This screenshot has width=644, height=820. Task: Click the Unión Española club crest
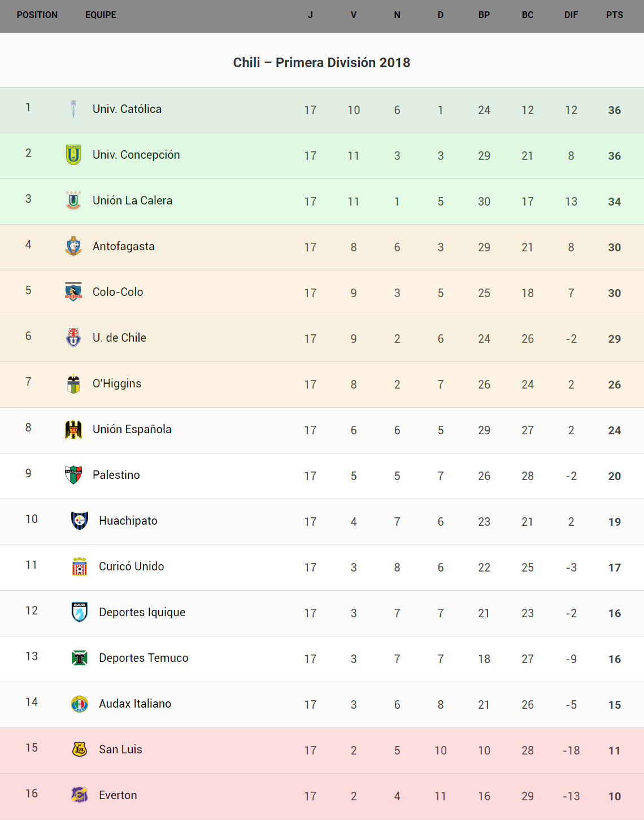click(73, 429)
